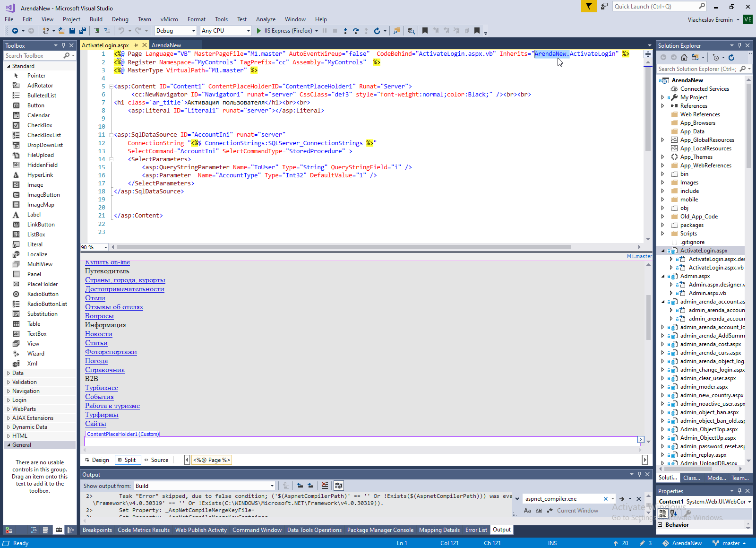This screenshot has height=548, width=756.
Task: Close the find bar in Output
Action: click(x=639, y=499)
